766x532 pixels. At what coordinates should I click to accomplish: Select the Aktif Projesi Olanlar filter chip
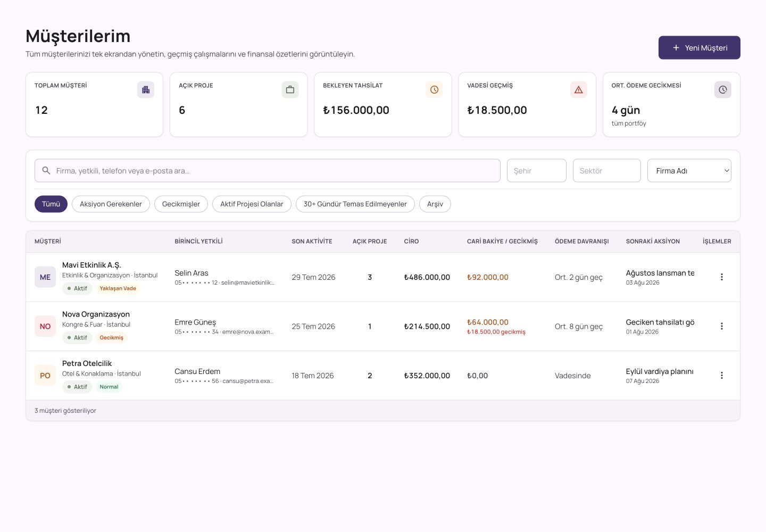click(252, 204)
